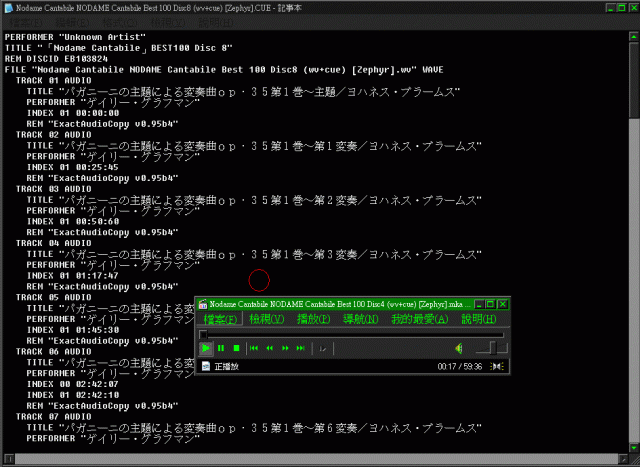Click the stereo channel icon beside the time
The image size is (640, 467).
(x=498, y=367)
